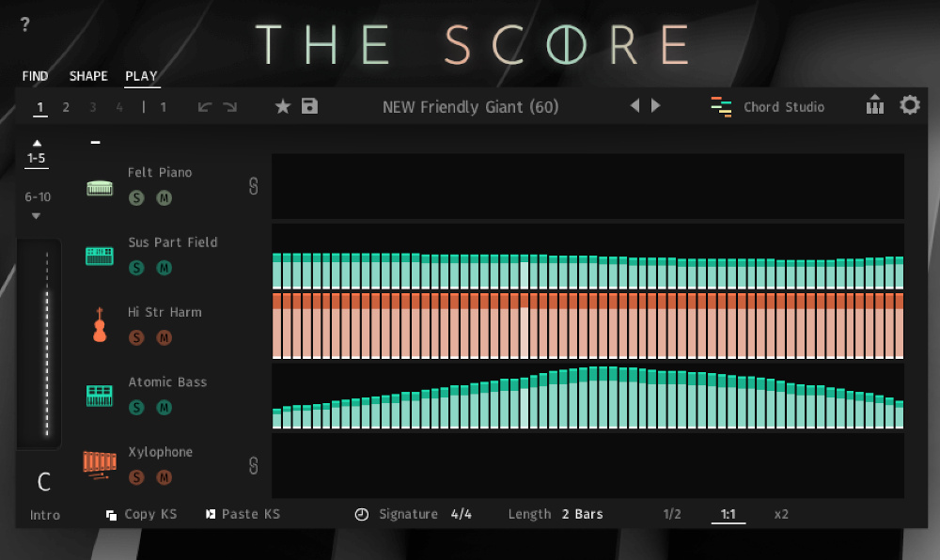Click the Signature clock icon
The width and height of the screenshot is (940, 560).
[362, 515]
